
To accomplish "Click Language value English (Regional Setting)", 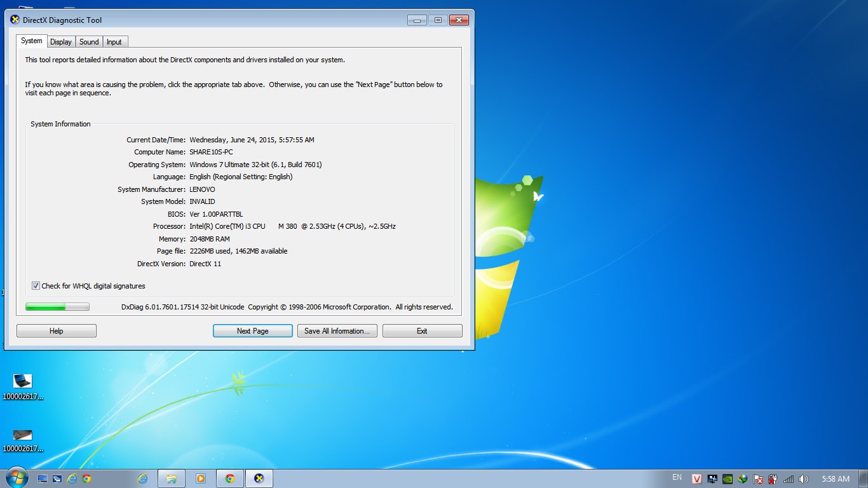I will click(x=241, y=177).
